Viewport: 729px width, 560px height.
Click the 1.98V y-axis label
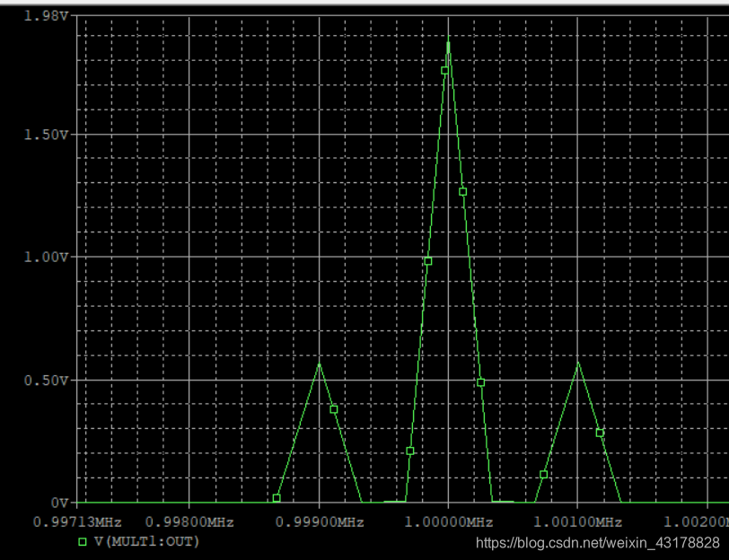pos(46,16)
